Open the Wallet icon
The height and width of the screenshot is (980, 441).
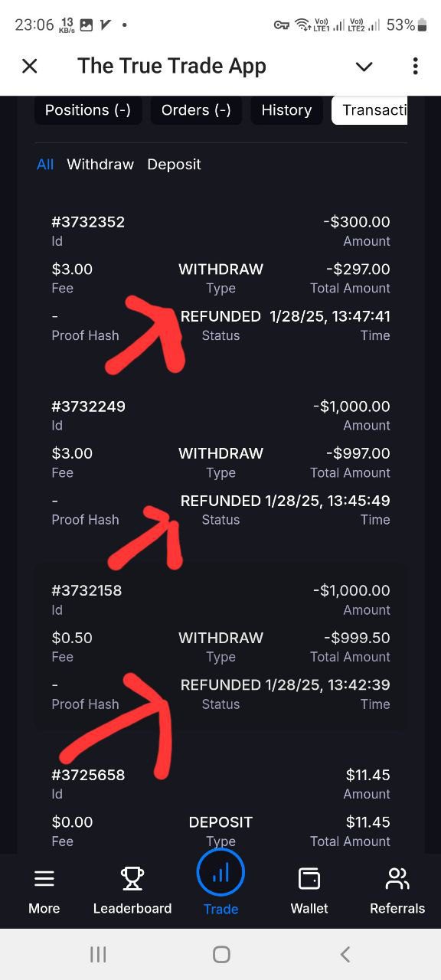coord(309,879)
